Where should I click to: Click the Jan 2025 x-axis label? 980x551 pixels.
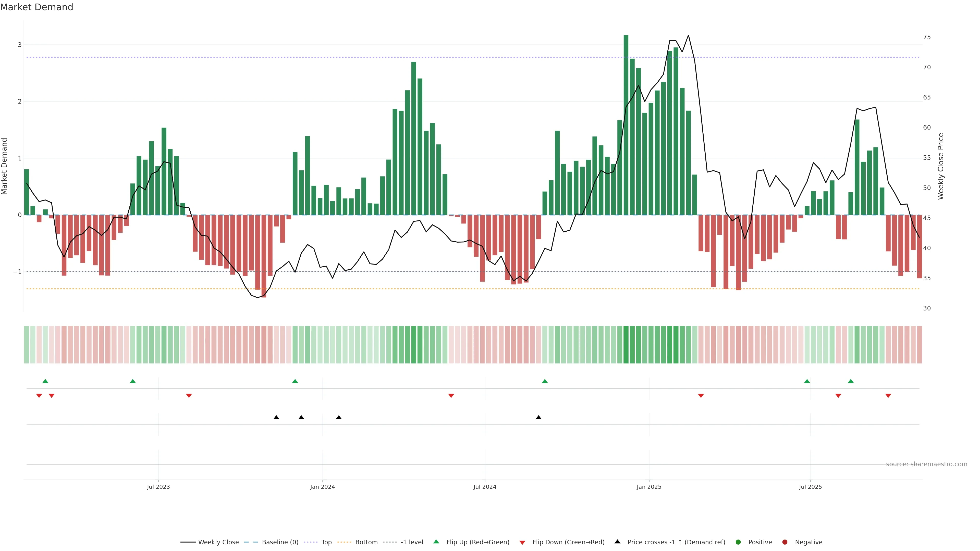click(649, 487)
